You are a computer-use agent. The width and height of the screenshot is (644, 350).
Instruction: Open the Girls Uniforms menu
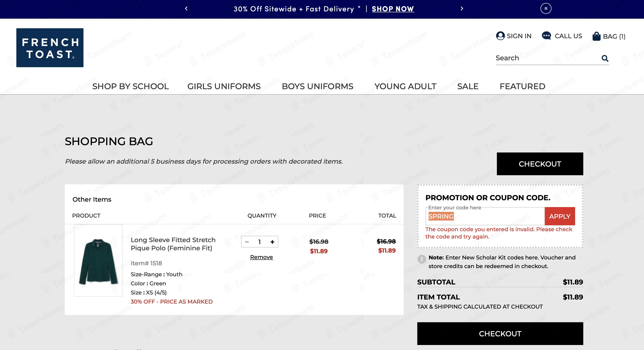pyautogui.click(x=224, y=86)
